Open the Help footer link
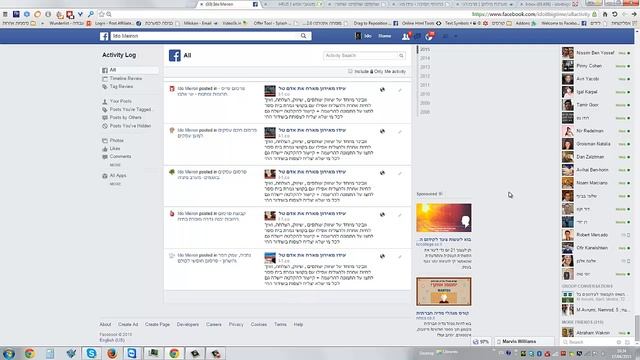 pyautogui.click(x=298, y=324)
